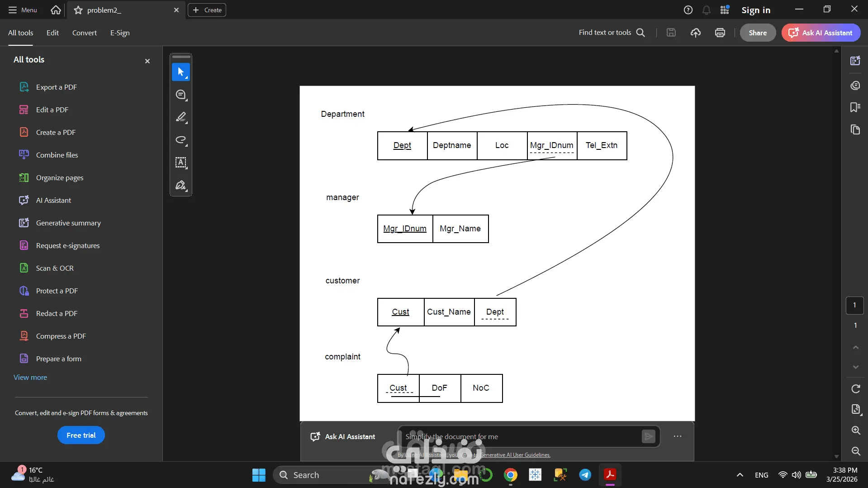
Task: Open AI Assistant tool in list
Action: click(x=53, y=200)
